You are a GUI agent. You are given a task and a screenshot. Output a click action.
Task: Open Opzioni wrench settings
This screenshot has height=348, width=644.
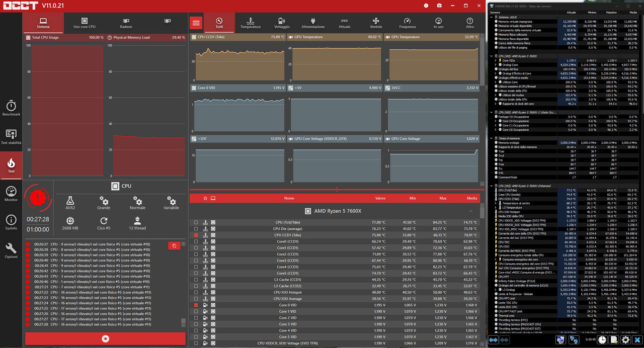pyautogui.click(x=11, y=250)
